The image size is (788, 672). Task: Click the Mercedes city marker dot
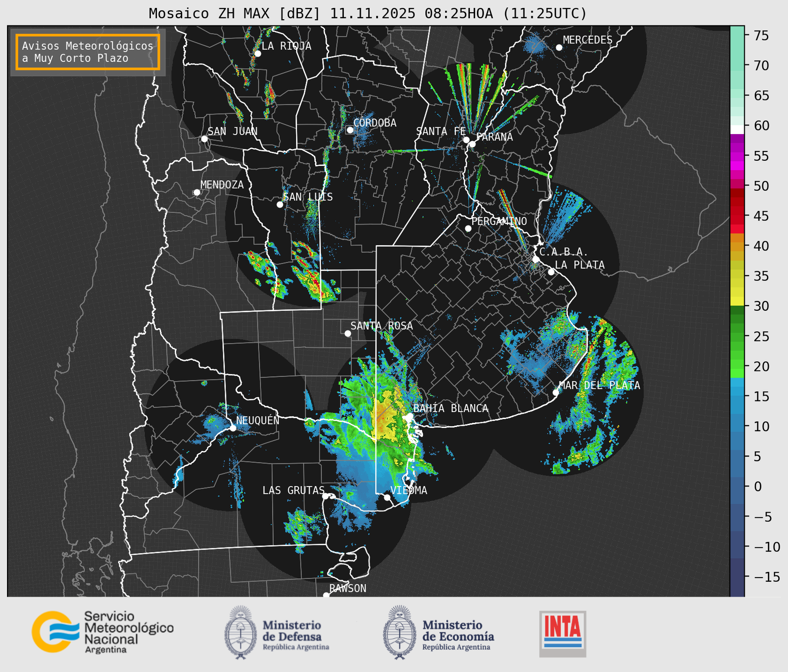559,48
